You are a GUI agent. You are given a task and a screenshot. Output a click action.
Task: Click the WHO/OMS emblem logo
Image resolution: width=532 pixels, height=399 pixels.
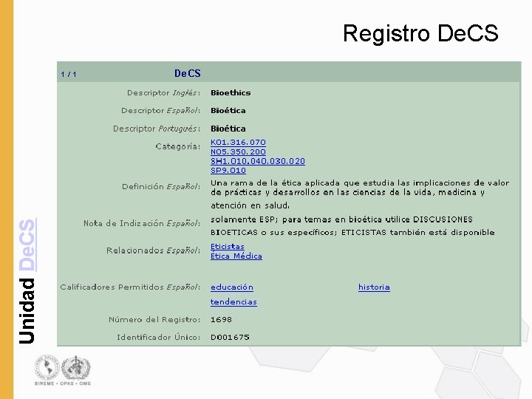click(x=77, y=367)
